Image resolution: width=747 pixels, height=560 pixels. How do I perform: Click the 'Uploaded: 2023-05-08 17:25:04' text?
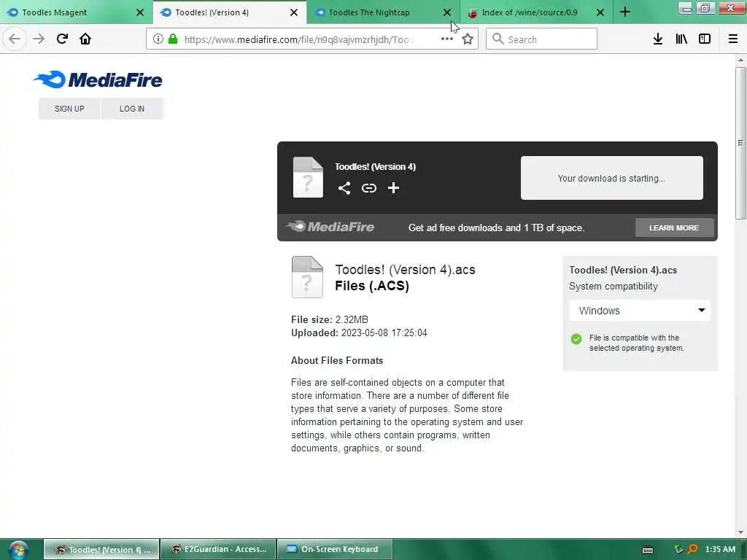[x=359, y=332]
